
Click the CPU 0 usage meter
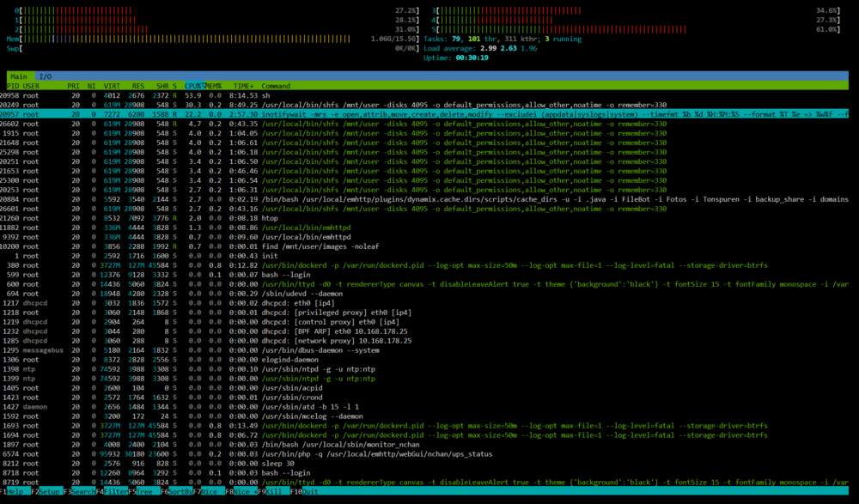pyautogui.click(x=217, y=10)
